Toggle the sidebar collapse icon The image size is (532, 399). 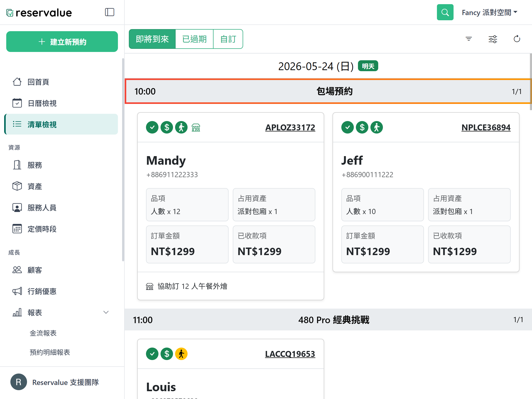(110, 12)
